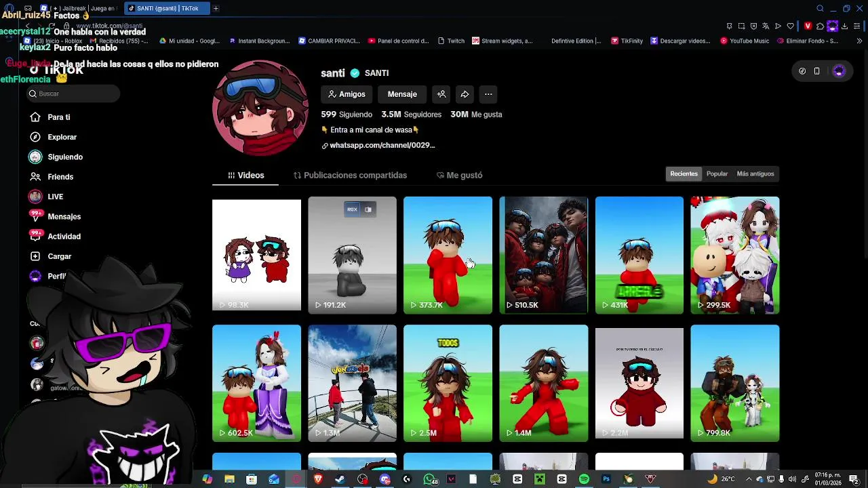
Task: Open the video with 1.3M views
Action: tap(352, 384)
